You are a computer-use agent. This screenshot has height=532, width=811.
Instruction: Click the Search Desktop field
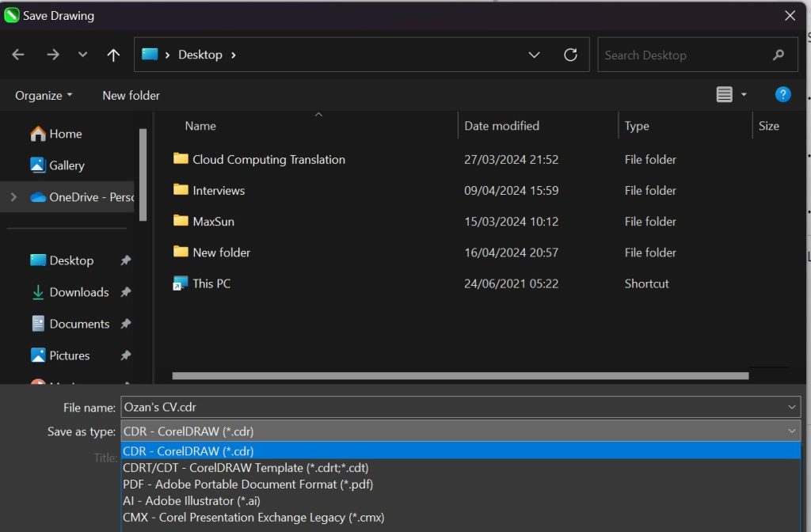tap(697, 55)
